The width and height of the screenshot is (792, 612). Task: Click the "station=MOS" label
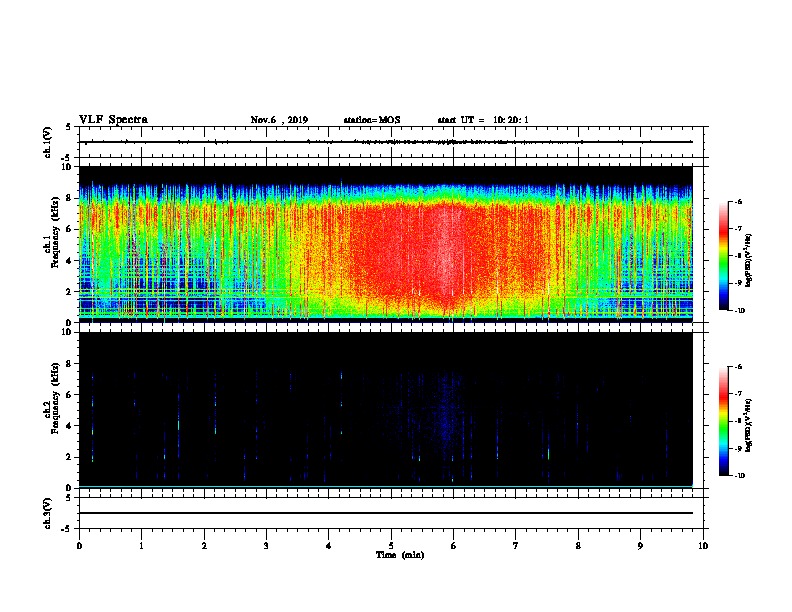pyautogui.click(x=372, y=120)
